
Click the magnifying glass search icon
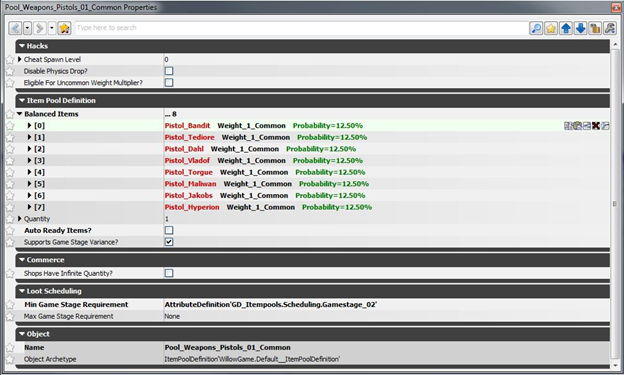pyautogui.click(x=536, y=28)
